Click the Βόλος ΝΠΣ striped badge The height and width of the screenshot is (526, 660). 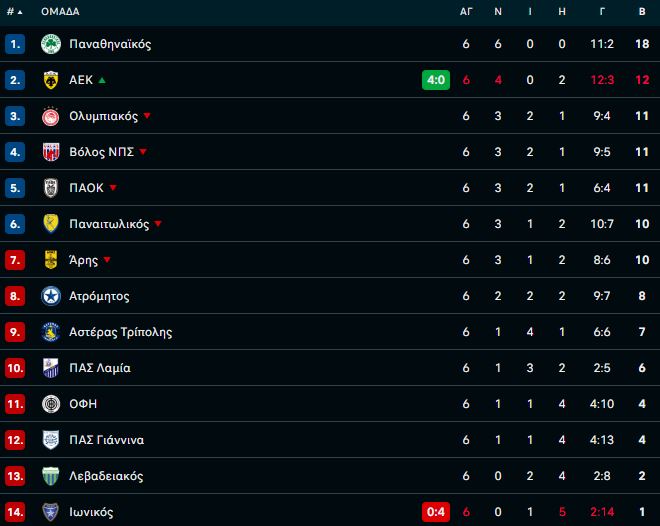[x=51, y=152]
